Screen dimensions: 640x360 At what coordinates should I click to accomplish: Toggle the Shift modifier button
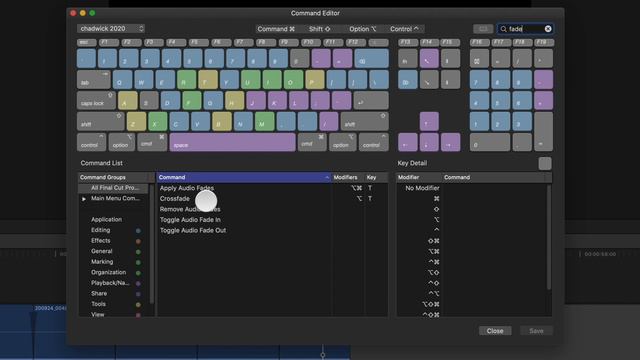(x=320, y=29)
